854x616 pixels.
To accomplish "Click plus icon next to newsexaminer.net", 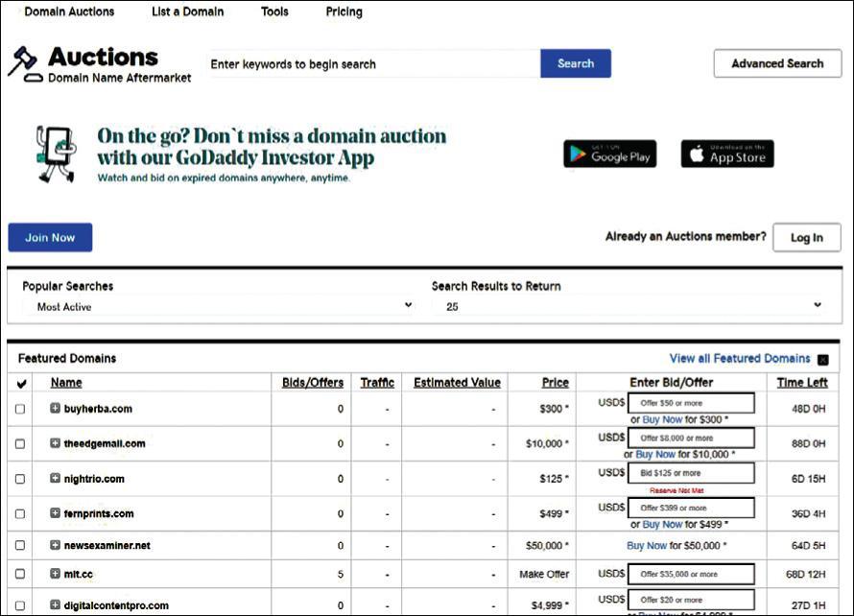I will pos(56,545).
